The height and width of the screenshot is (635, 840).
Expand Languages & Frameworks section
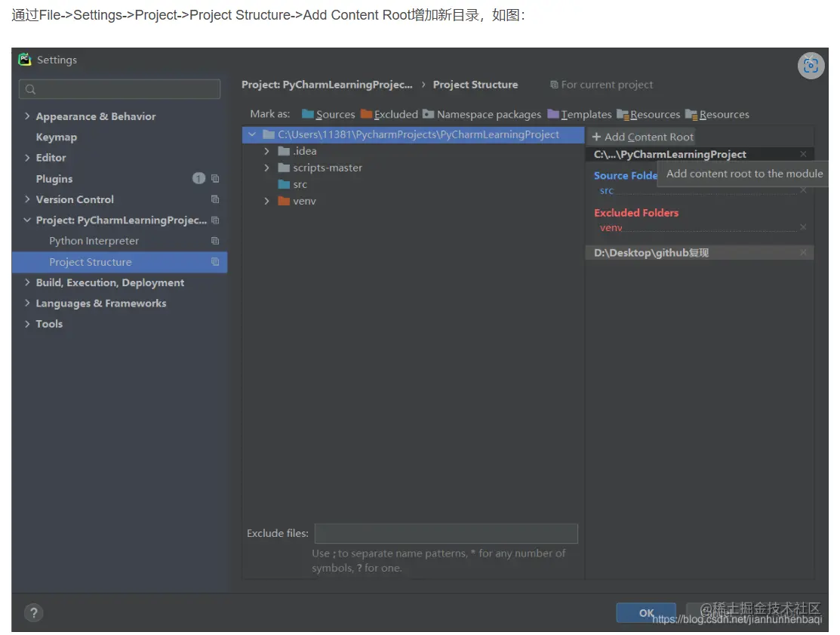[x=27, y=304]
